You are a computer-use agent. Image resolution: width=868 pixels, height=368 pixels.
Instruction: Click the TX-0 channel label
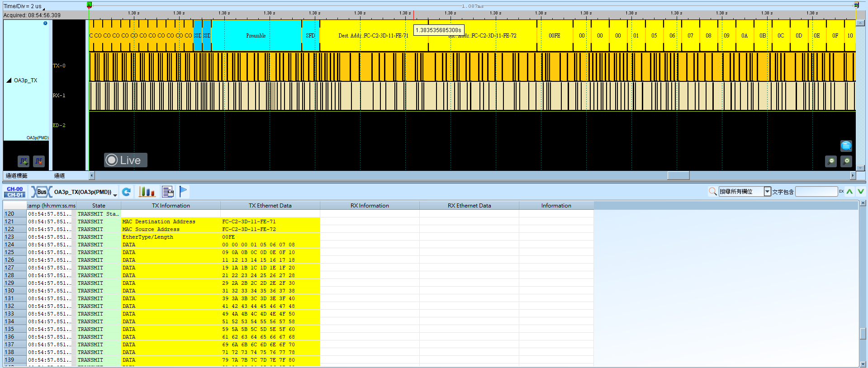(x=59, y=66)
